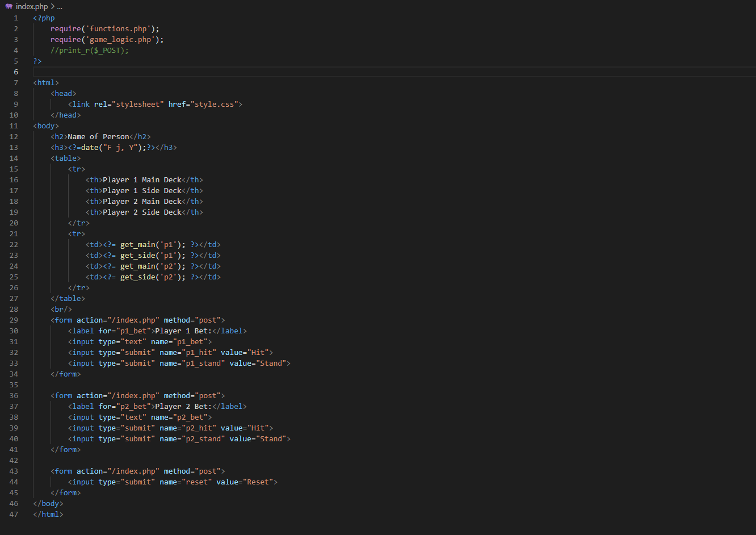Open the breadcrumb ellipsis after index.php

point(60,6)
